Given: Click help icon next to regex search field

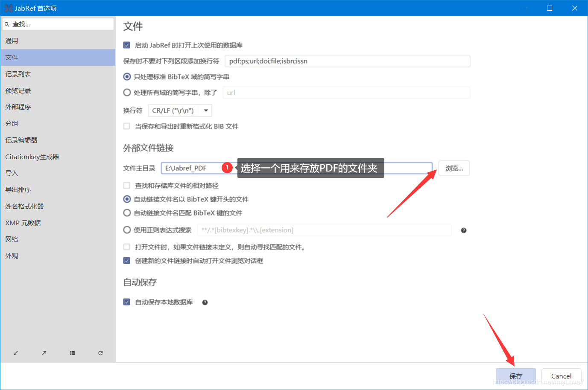Looking at the screenshot, I should click(x=464, y=230).
